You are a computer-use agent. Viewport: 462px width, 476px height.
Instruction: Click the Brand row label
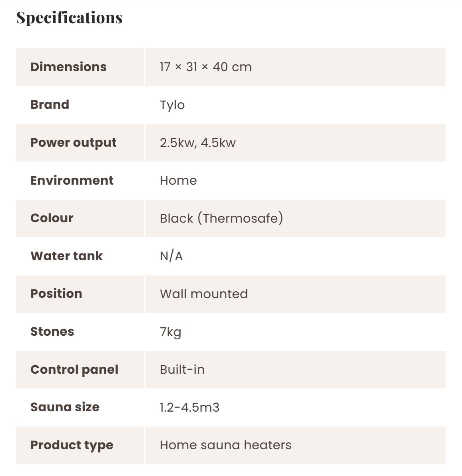50,105
